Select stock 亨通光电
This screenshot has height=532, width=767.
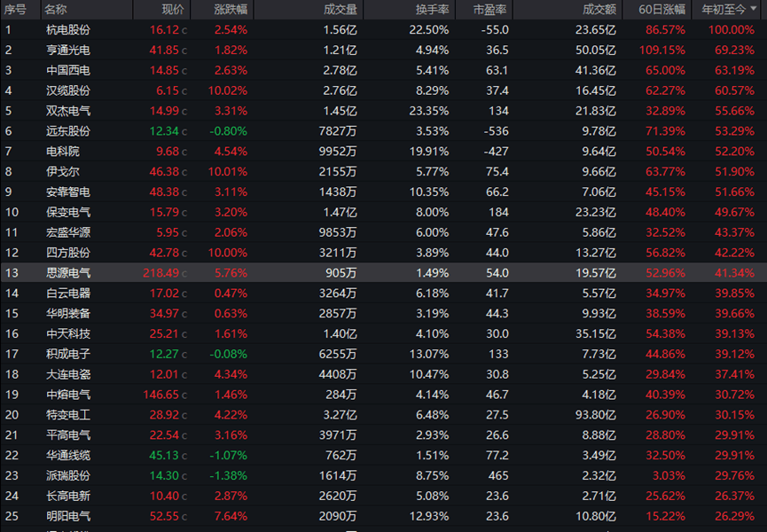[x=68, y=50]
